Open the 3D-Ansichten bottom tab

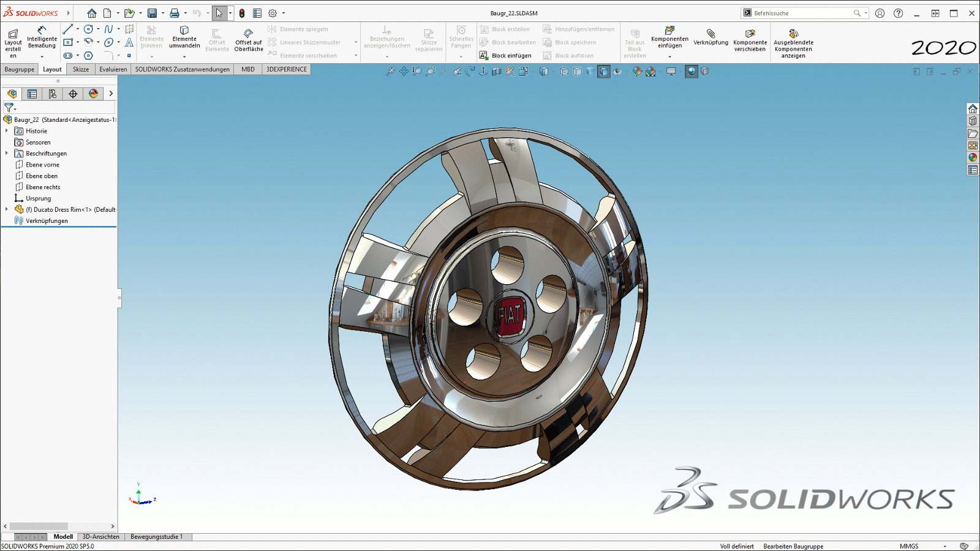pos(101,537)
